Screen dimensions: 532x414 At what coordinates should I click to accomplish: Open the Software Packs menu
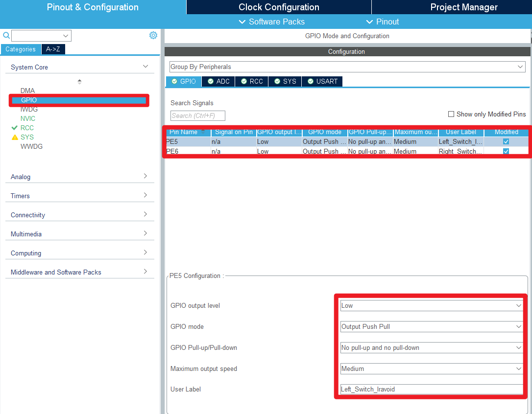click(272, 22)
